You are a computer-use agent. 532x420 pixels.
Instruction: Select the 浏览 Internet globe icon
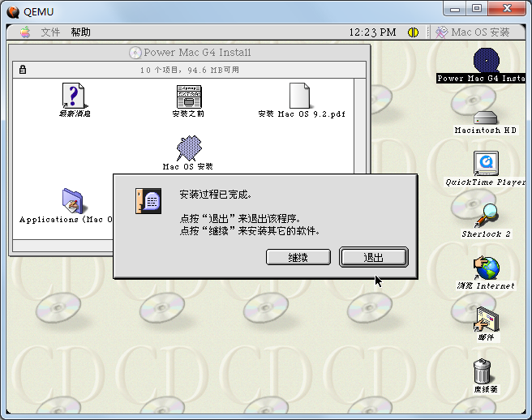coord(487,268)
